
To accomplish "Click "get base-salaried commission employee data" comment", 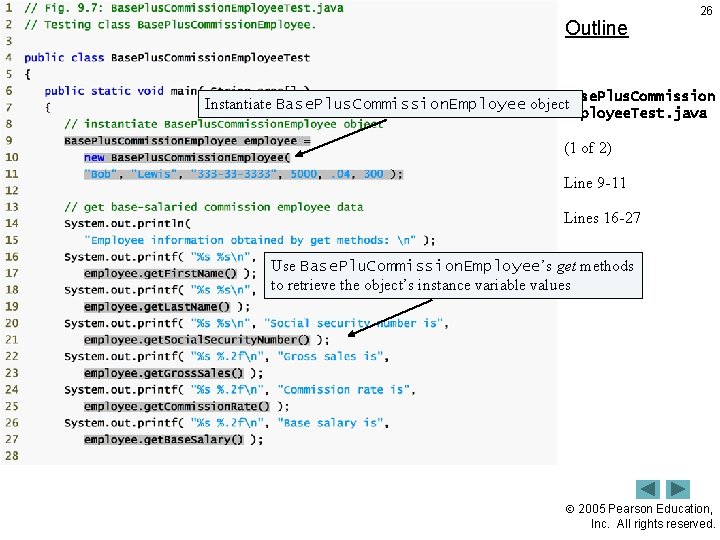I will (x=214, y=207).
